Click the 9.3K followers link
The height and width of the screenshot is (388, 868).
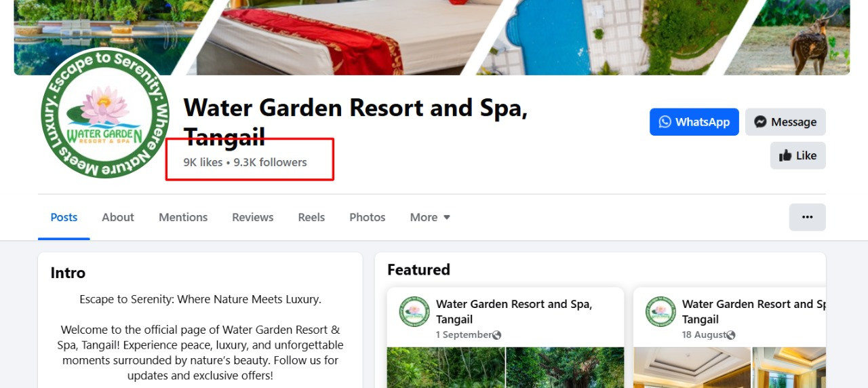click(270, 162)
